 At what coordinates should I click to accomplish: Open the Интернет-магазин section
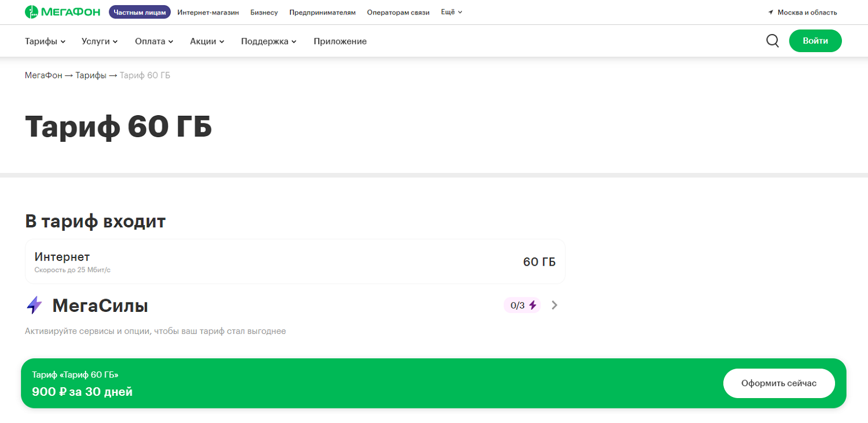pyautogui.click(x=208, y=12)
